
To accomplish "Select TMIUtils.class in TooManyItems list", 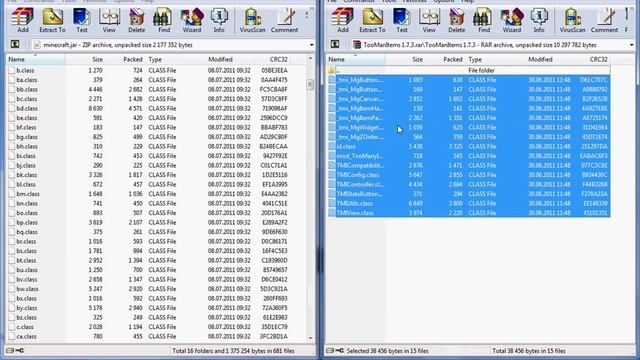I will click(x=469, y=203).
